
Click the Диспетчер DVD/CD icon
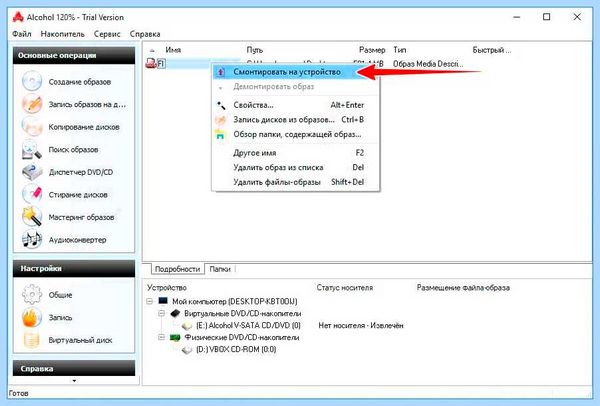pyautogui.click(x=32, y=172)
